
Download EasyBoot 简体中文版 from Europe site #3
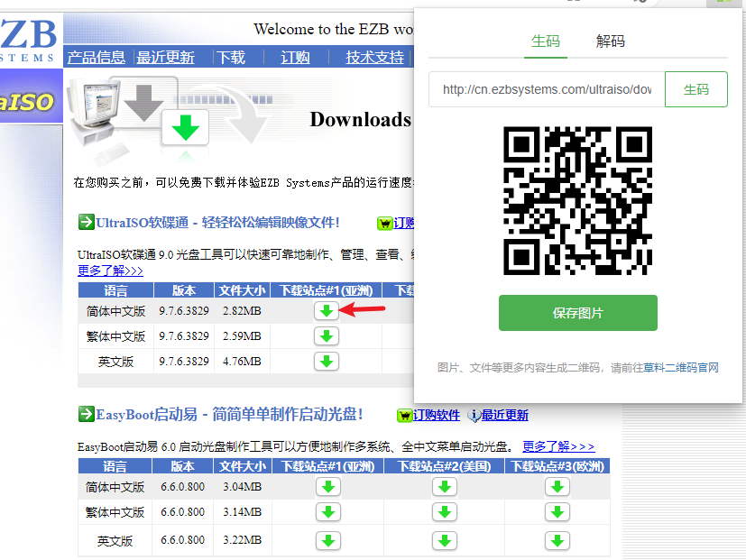557,487
